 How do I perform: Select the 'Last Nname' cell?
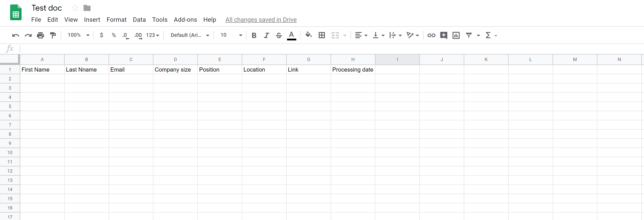(87, 69)
